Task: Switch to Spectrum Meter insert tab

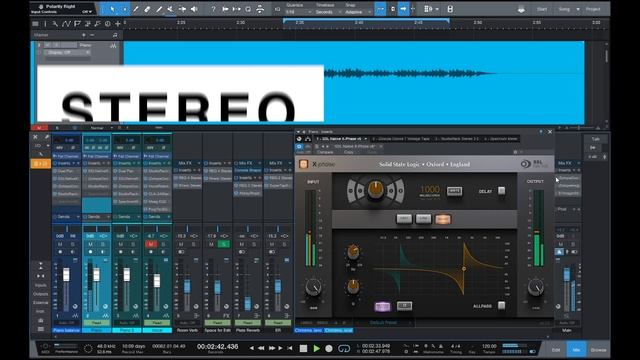Action: click(x=500, y=139)
